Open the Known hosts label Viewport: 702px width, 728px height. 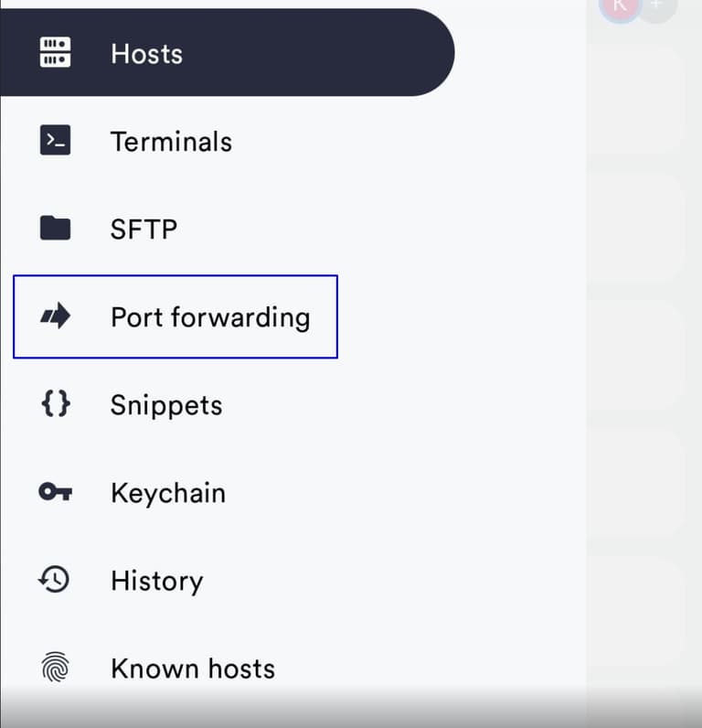tap(193, 669)
